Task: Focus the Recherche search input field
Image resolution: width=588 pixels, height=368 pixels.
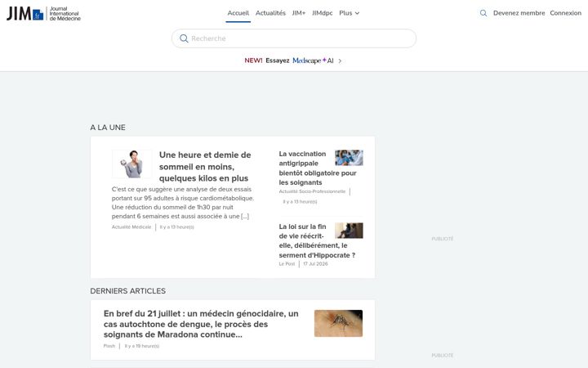Action: click(x=294, y=38)
